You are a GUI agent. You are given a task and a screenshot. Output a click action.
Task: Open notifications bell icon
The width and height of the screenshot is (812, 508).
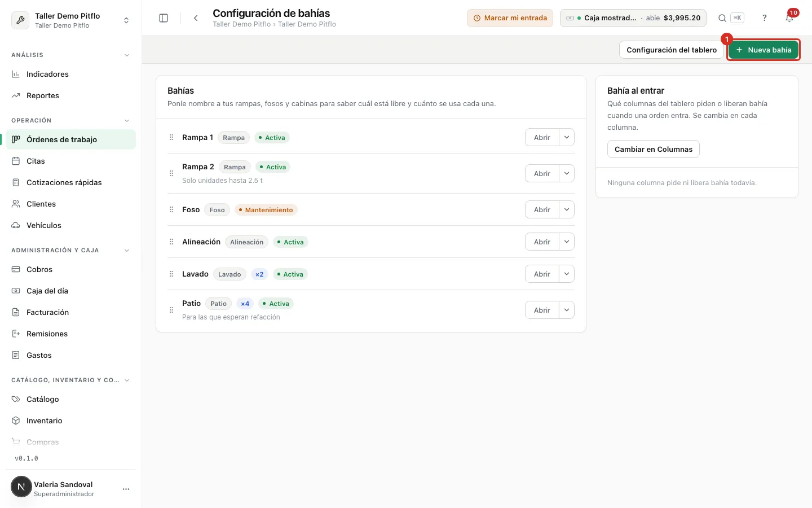[789, 18]
